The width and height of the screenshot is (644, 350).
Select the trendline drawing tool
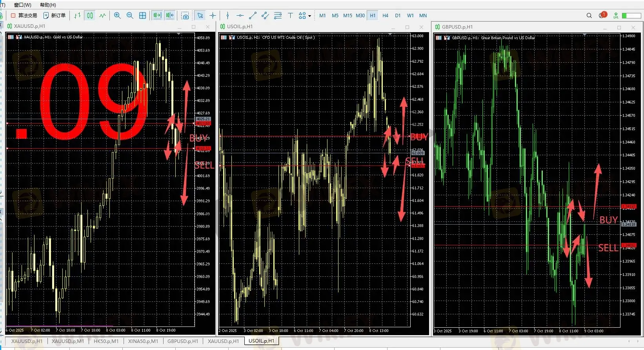[x=253, y=16]
